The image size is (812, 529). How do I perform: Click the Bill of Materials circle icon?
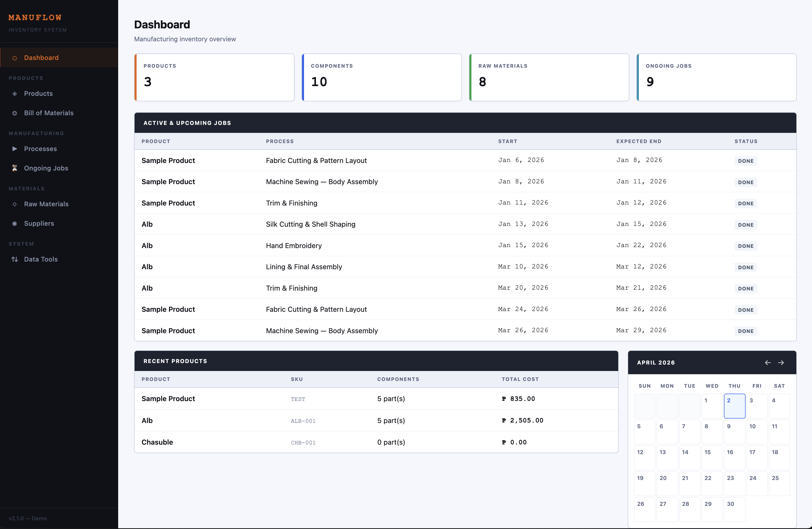[x=15, y=113]
